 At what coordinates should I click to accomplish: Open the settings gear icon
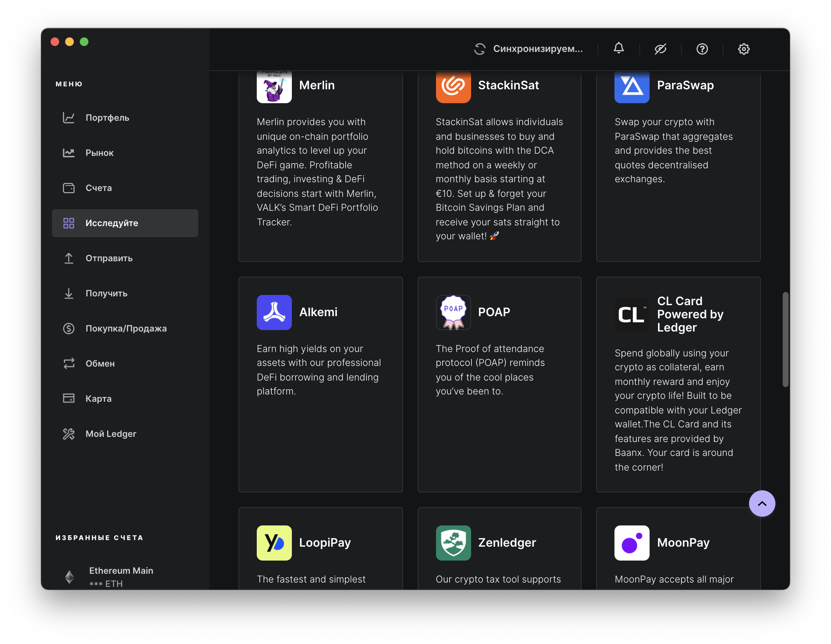744,49
